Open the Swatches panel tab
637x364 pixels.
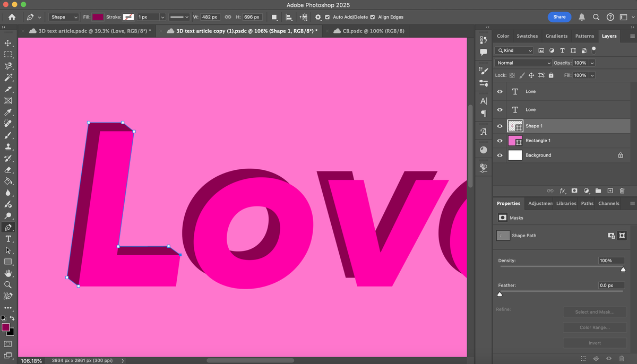pos(527,36)
